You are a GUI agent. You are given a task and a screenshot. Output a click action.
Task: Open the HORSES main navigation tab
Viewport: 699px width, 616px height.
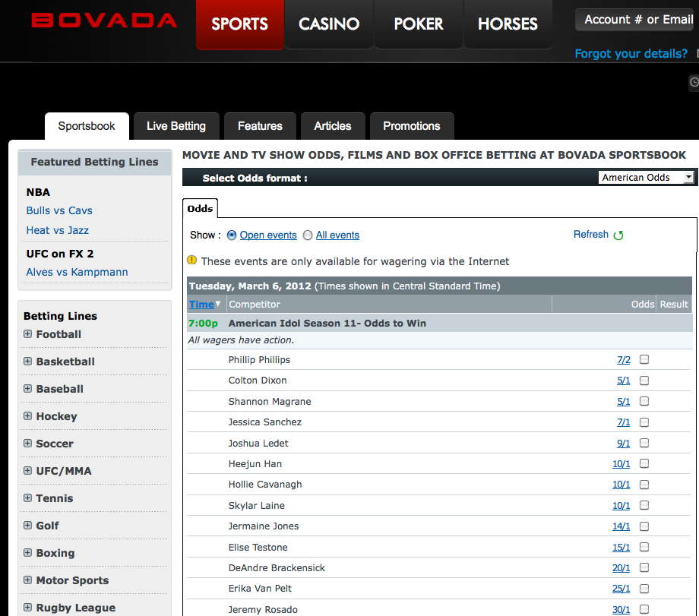508,24
